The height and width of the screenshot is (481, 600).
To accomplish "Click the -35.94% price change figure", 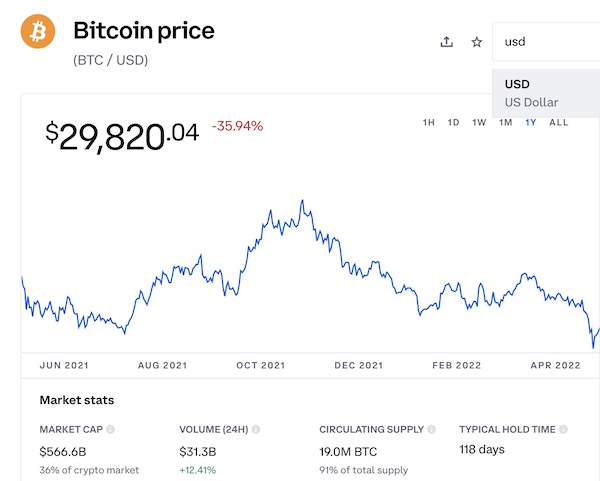I will pyautogui.click(x=237, y=126).
